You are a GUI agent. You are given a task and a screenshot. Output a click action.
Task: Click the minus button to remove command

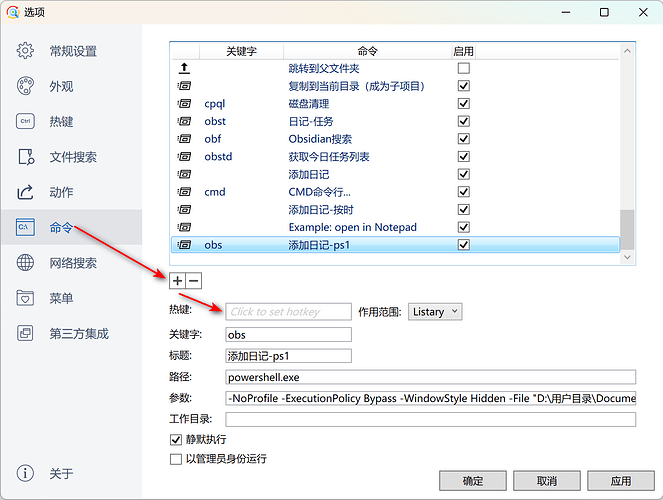194,281
